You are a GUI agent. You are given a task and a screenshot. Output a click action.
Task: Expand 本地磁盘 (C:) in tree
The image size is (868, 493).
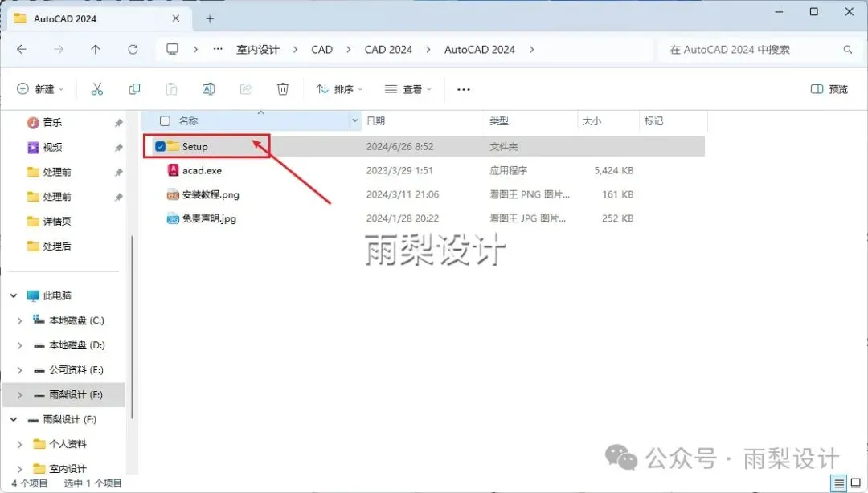[x=20, y=320]
